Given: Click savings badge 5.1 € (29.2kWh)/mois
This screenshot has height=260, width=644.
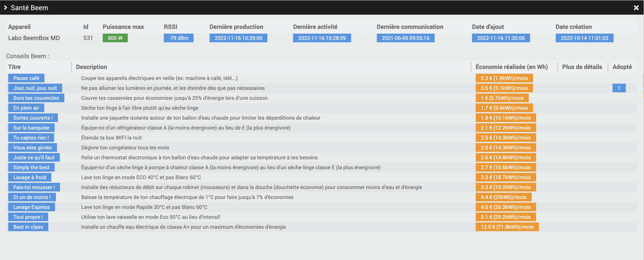Looking at the screenshot, I should pos(506,217).
